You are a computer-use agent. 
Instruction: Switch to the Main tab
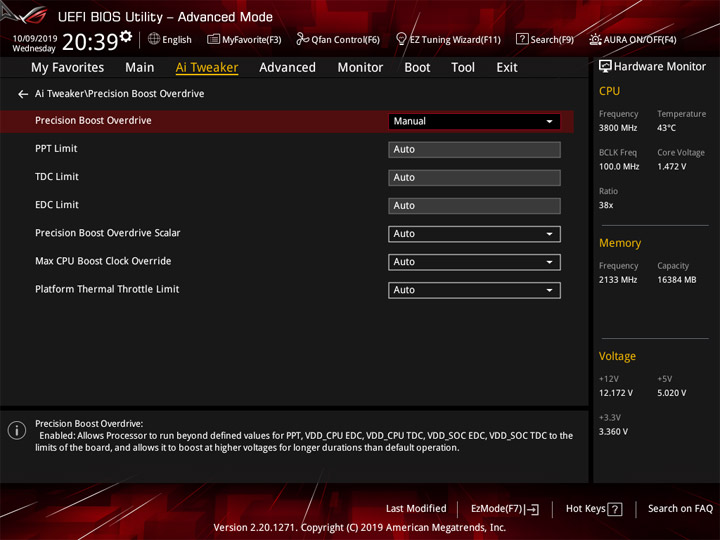pos(140,68)
